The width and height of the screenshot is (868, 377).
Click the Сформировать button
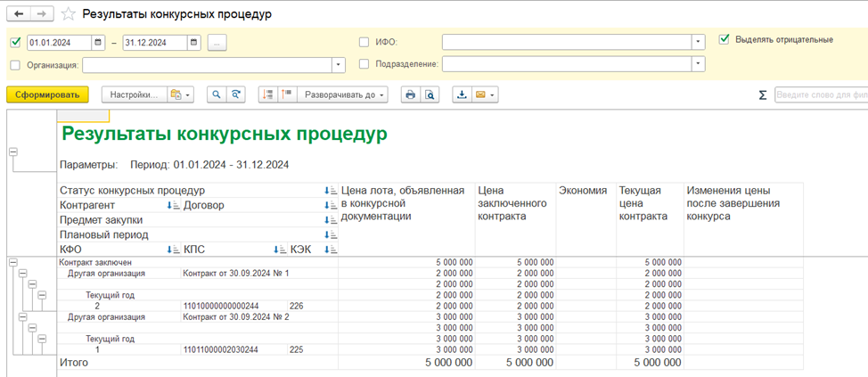(47, 94)
